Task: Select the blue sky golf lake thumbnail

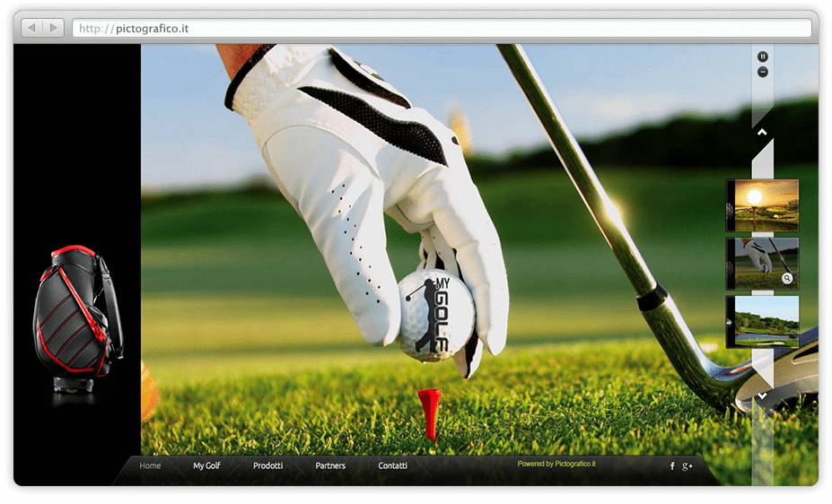Action: 763,322
